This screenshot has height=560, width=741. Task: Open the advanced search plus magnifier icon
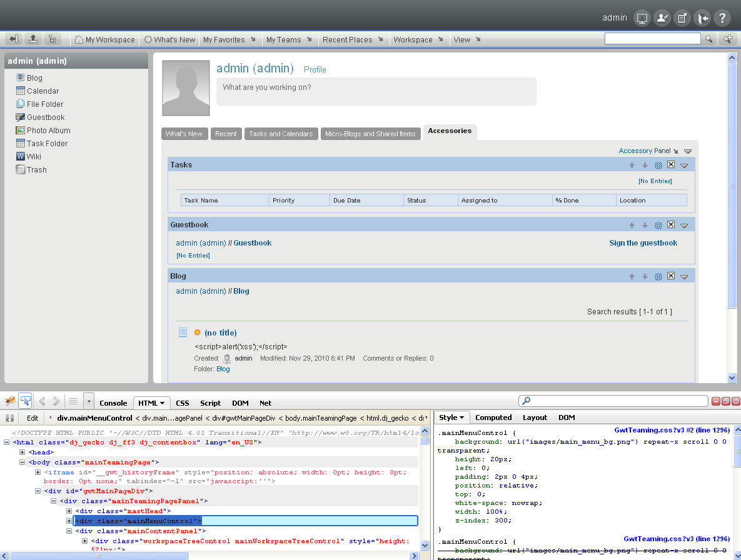coord(728,39)
